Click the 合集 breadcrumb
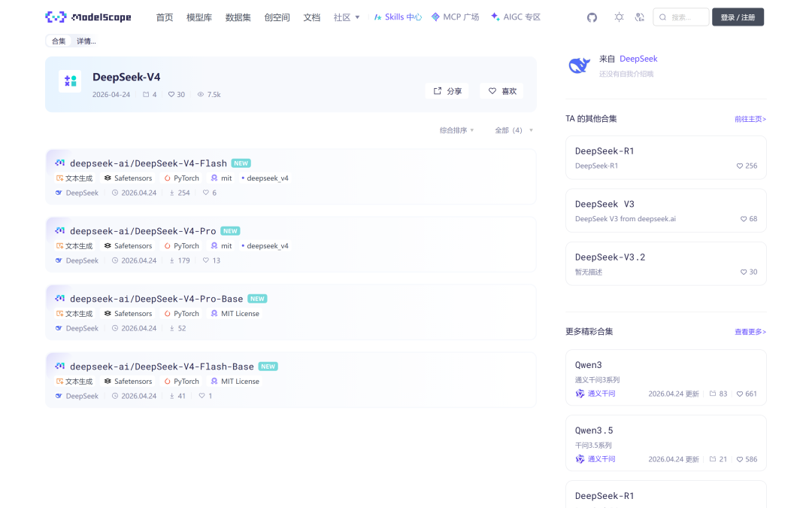This screenshot has height=508, width=812. [59, 41]
